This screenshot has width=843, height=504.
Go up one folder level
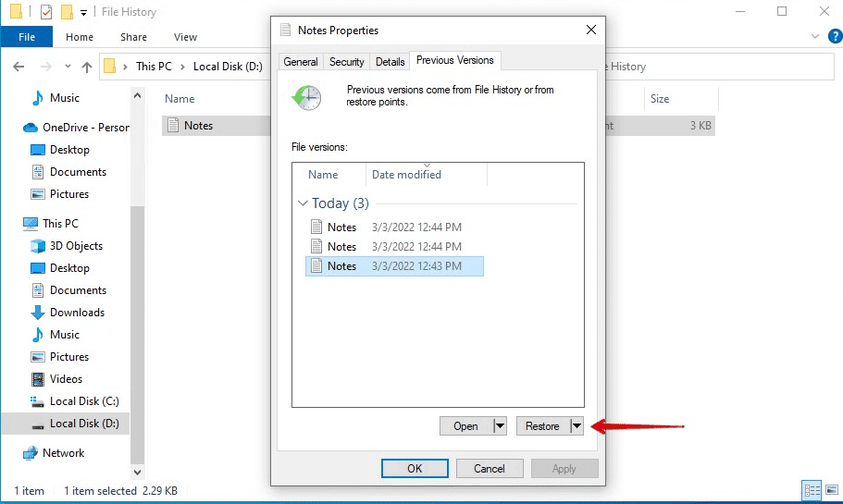pos(87,67)
